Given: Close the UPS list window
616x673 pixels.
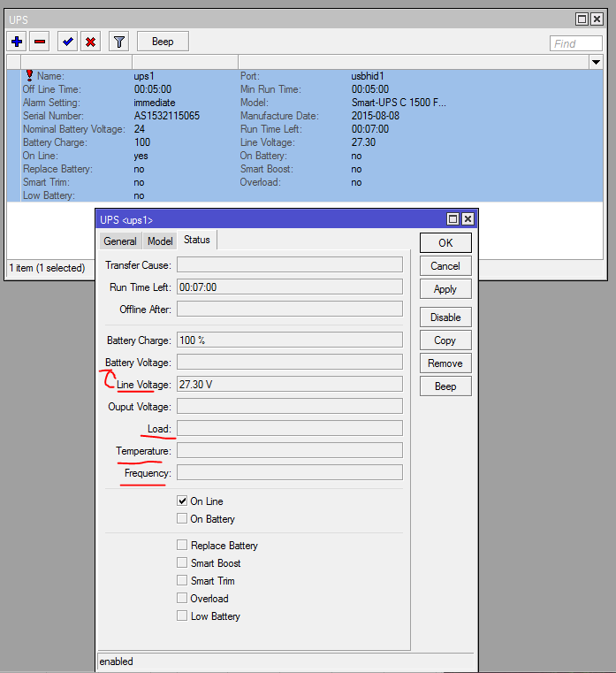Looking at the screenshot, I should (x=597, y=19).
